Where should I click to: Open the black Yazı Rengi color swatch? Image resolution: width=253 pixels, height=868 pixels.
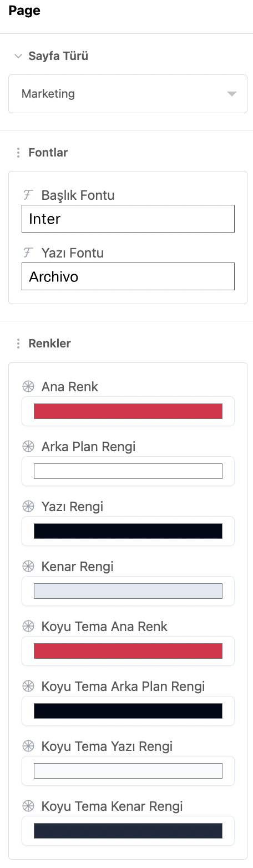[x=128, y=531]
